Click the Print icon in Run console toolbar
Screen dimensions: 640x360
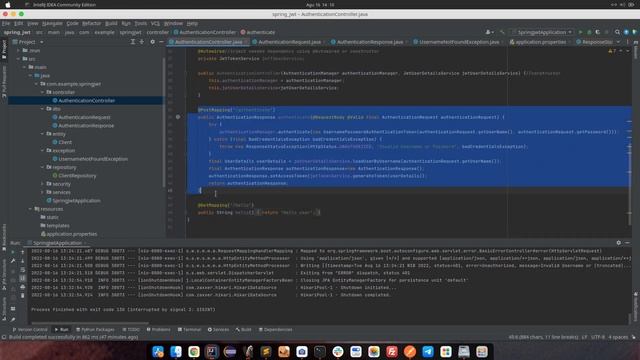[x=22, y=287]
